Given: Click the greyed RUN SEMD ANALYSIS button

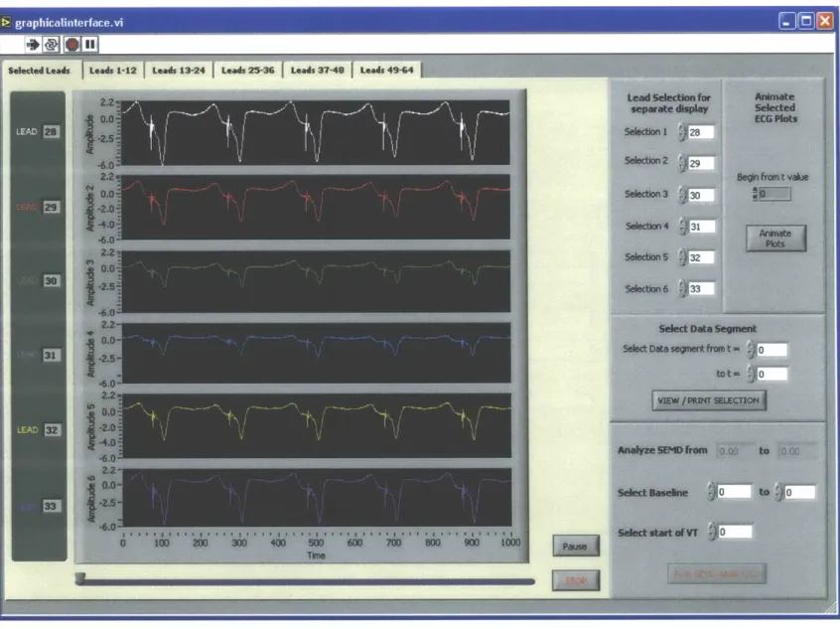Looking at the screenshot, I should pyautogui.click(x=717, y=573).
